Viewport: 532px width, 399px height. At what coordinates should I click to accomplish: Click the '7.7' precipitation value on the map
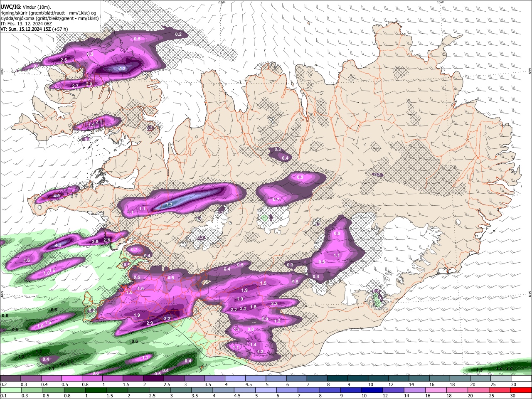tap(169, 205)
